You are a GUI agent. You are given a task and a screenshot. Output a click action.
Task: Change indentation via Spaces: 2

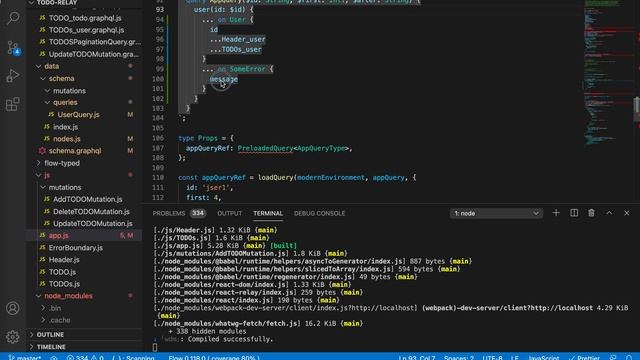pos(459,357)
